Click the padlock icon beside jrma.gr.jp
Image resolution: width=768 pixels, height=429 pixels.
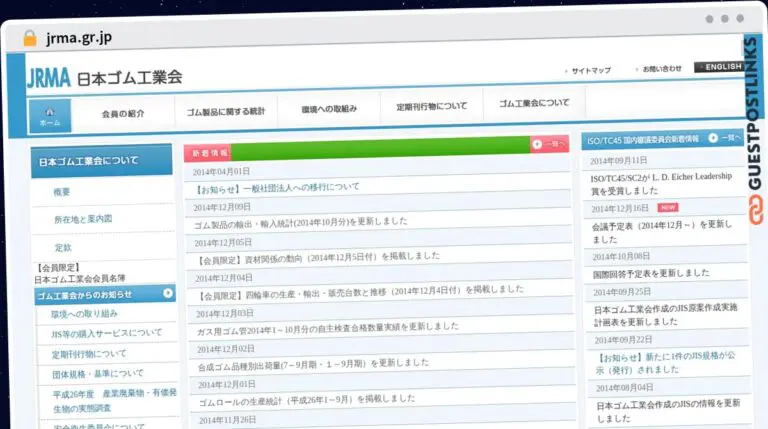[x=29, y=38]
